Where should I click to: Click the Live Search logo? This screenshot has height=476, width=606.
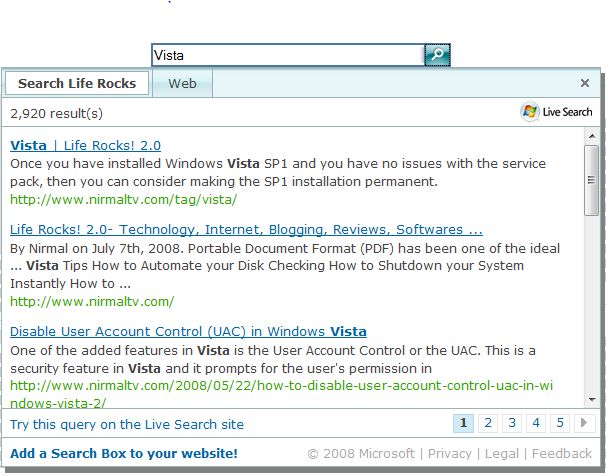pyautogui.click(x=556, y=112)
